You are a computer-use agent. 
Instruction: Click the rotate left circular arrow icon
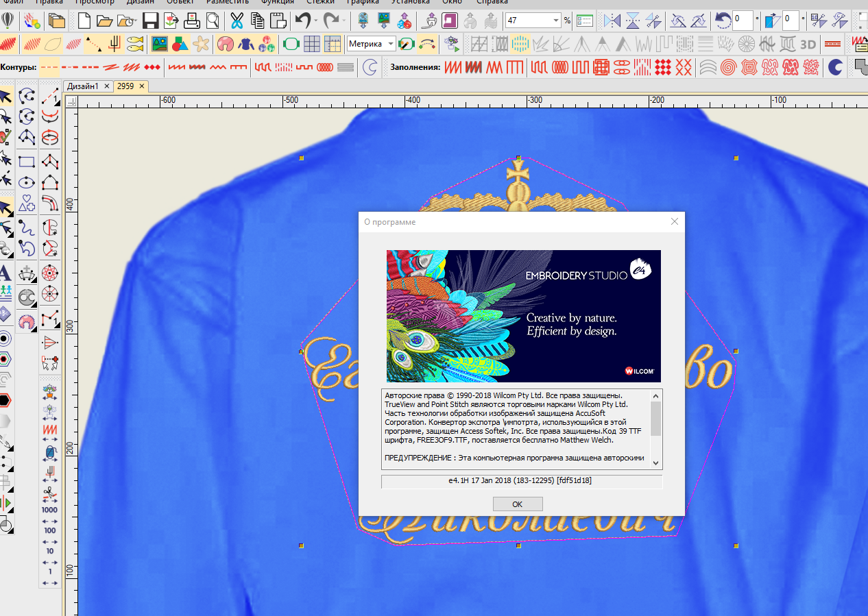pyautogui.click(x=722, y=20)
